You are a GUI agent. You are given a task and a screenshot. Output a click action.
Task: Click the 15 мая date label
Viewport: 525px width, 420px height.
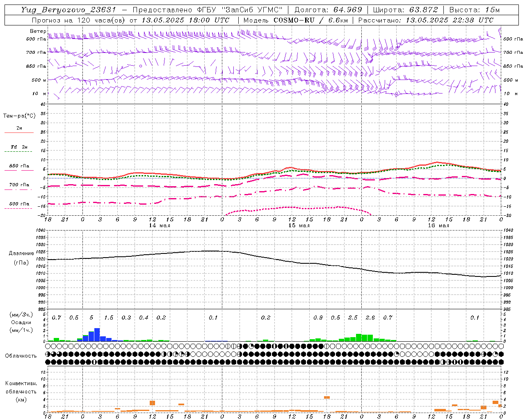pos(299,226)
